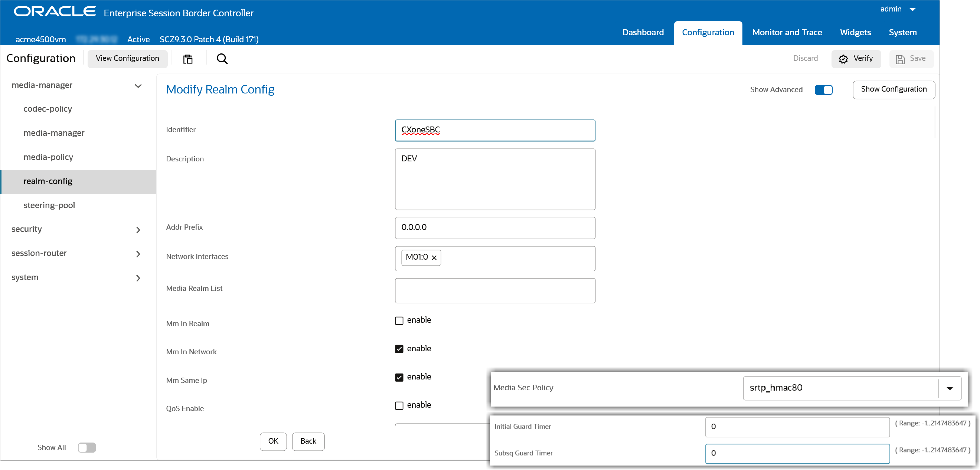Click the SCZ9.3.0 Patch 4 build text
The image size is (980, 470).
tap(209, 39)
